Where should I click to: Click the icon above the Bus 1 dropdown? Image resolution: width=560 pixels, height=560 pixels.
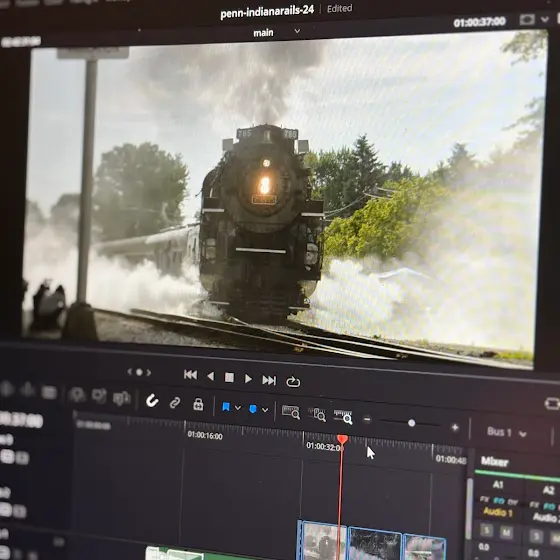tap(552, 404)
